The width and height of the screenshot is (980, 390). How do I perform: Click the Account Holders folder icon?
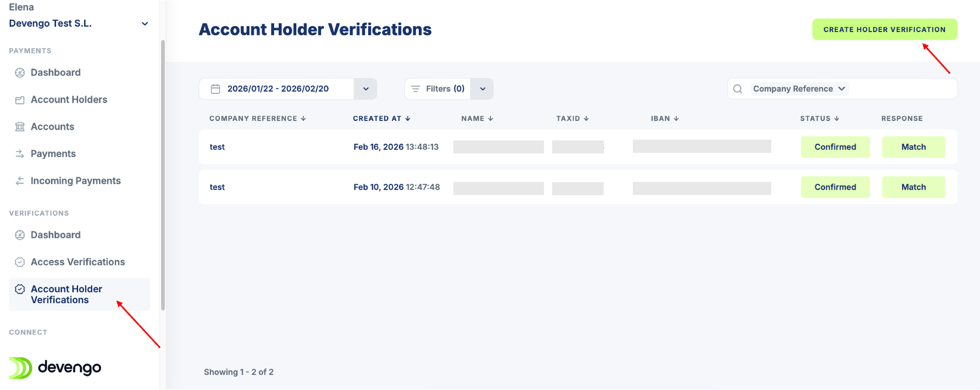click(20, 100)
